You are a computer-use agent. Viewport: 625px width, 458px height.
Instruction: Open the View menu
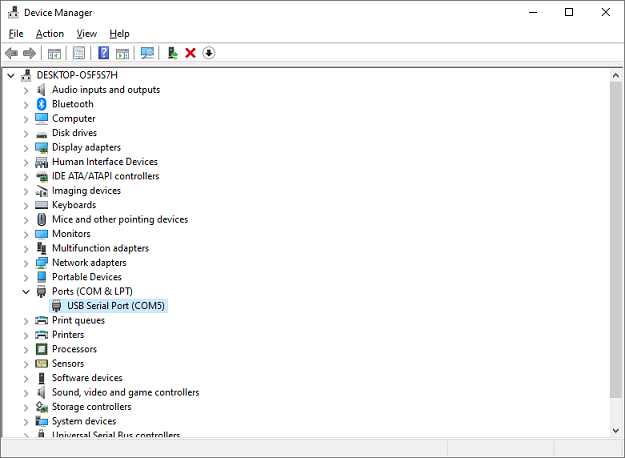(86, 34)
